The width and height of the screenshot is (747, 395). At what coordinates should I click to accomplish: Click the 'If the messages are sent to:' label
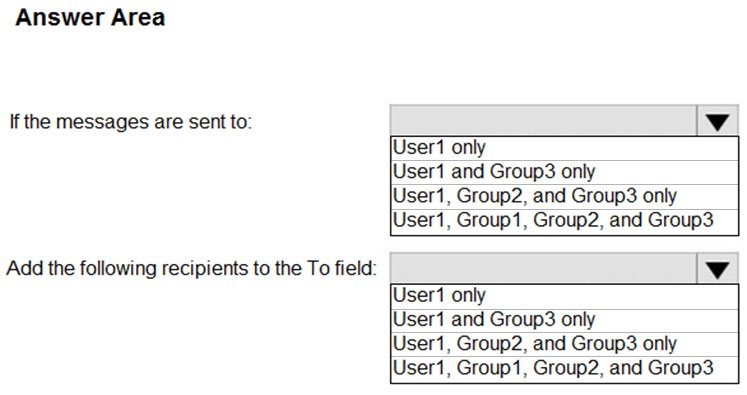131,122
